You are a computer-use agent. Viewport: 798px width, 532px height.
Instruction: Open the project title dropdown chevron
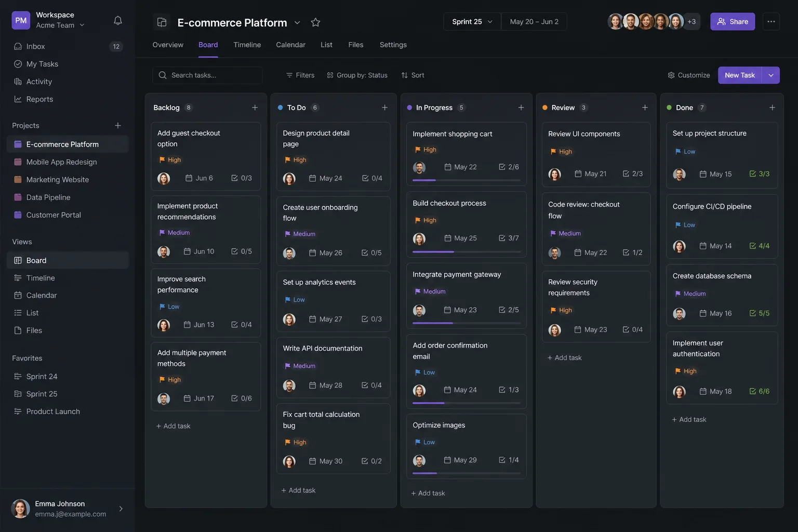click(297, 22)
